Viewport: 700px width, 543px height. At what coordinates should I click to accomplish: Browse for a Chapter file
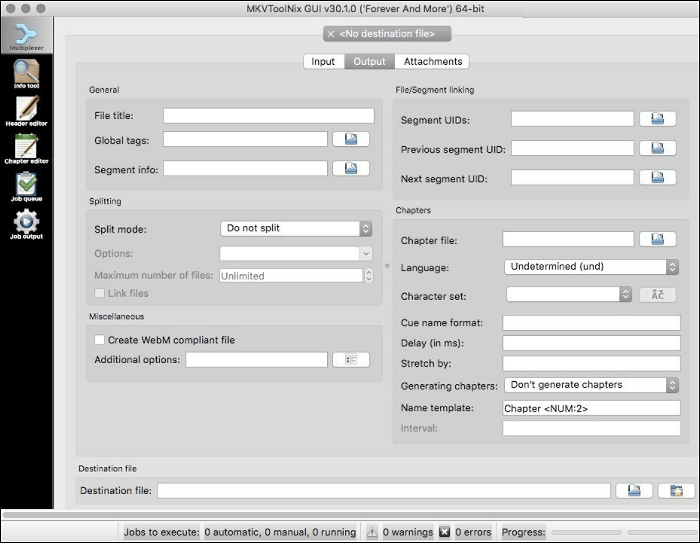coord(657,239)
